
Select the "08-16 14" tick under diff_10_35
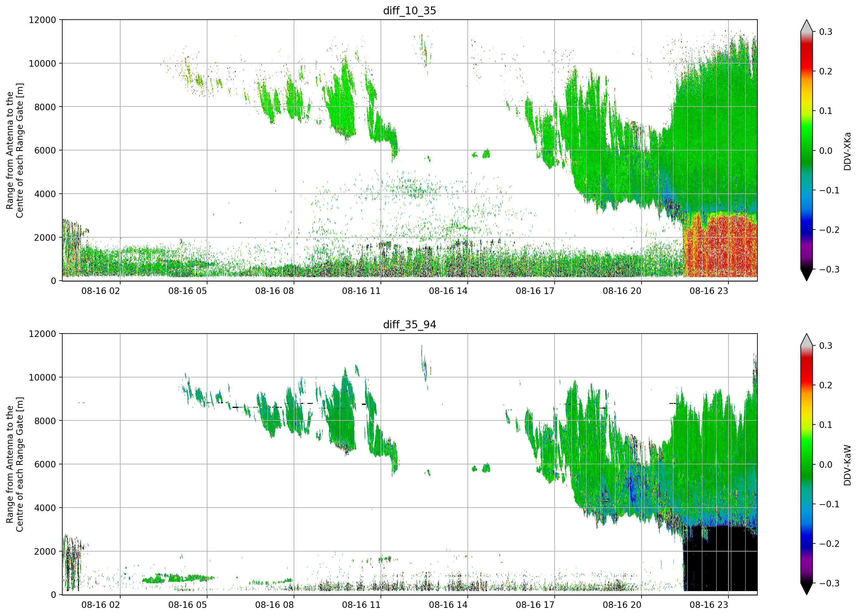(448, 291)
